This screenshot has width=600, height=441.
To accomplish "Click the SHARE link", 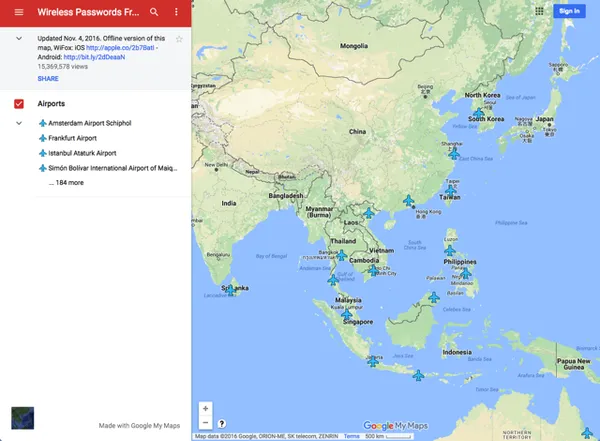I will coord(48,78).
